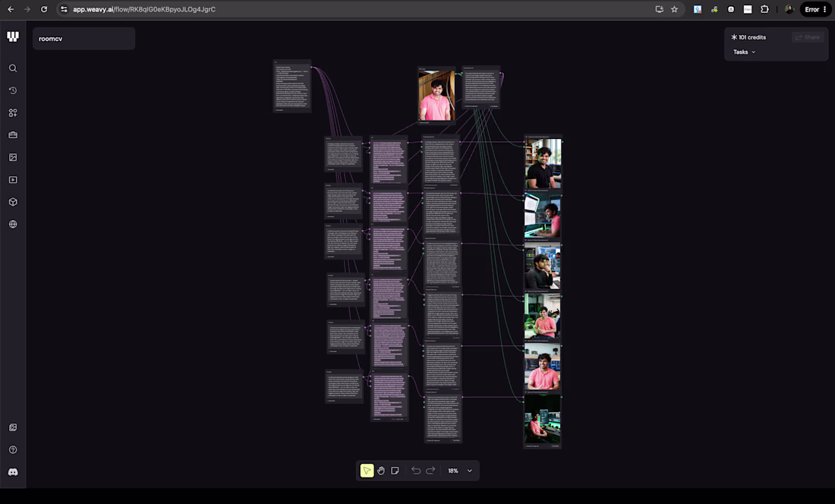The image size is (835, 504).
Task: Go back in the browser
Action: pos(11,9)
